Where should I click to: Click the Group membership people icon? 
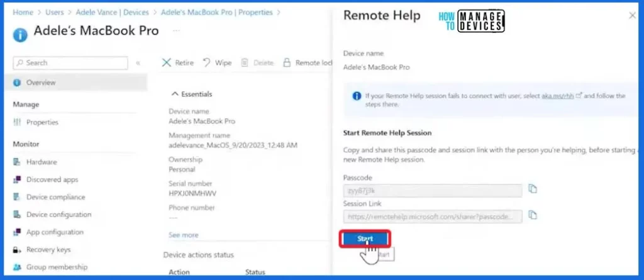[17, 267]
